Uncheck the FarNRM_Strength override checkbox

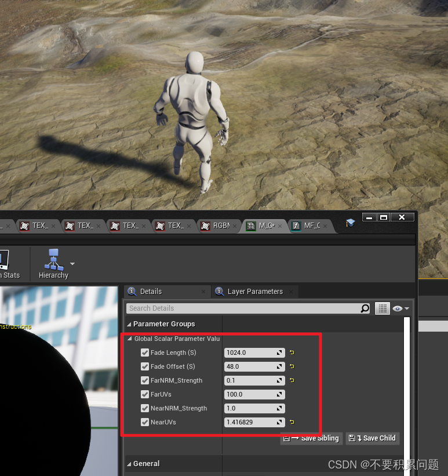pos(145,380)
